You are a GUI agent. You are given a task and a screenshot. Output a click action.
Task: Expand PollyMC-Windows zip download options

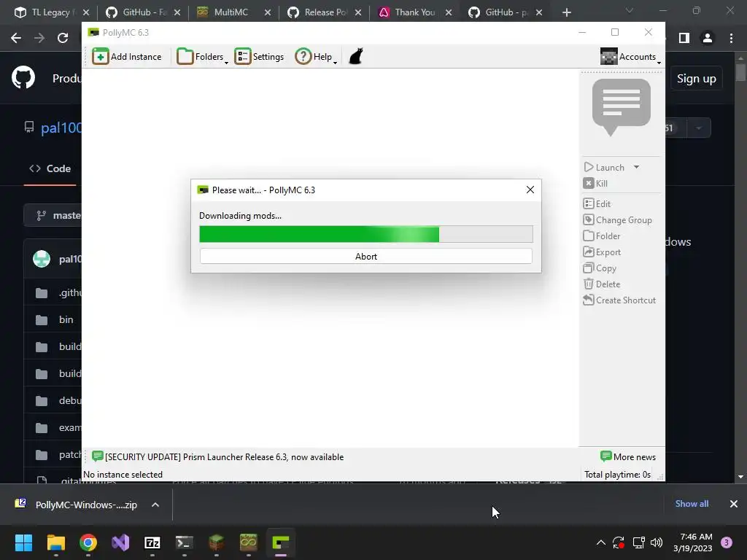point(155,505)
